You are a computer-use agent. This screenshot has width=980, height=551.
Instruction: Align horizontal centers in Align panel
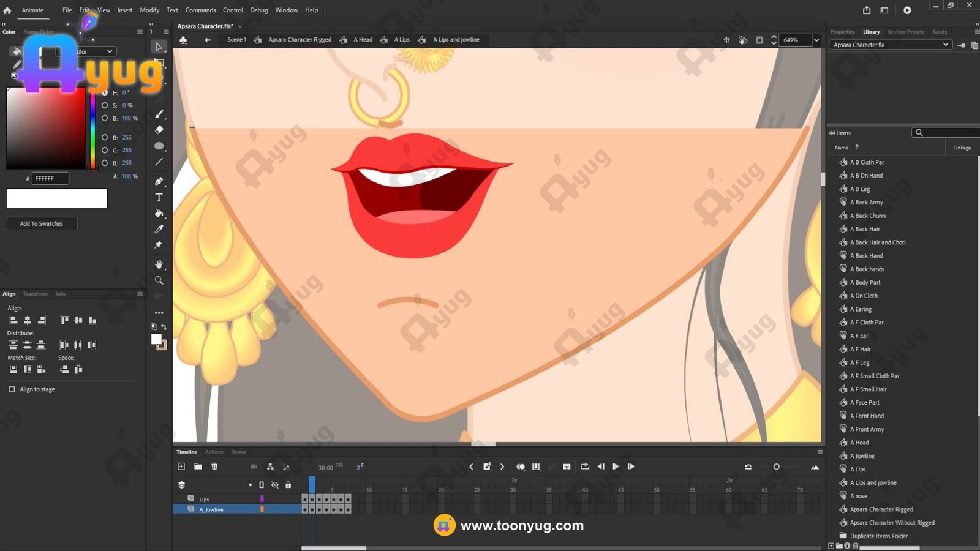(x=27, y=320)
